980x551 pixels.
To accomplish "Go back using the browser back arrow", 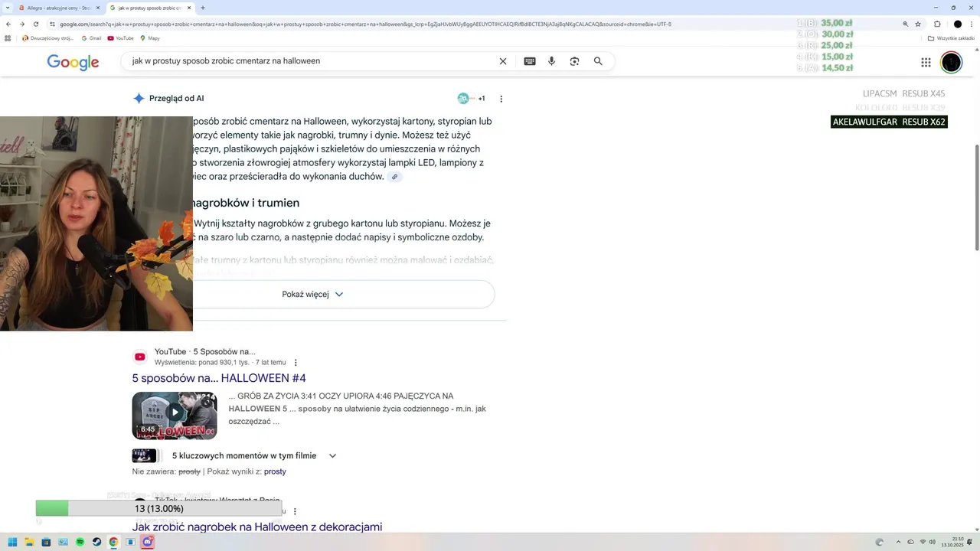I will tap(8, 24).
